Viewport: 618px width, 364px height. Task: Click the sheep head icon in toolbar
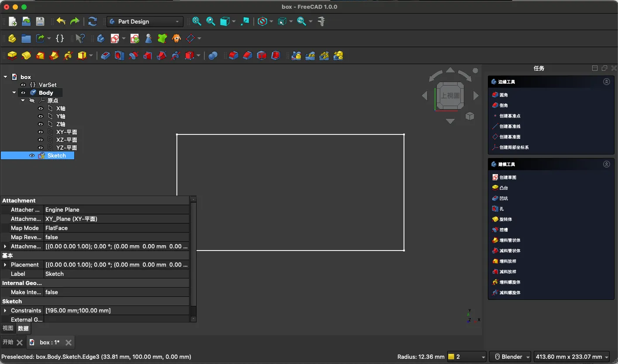coord(176,38)
